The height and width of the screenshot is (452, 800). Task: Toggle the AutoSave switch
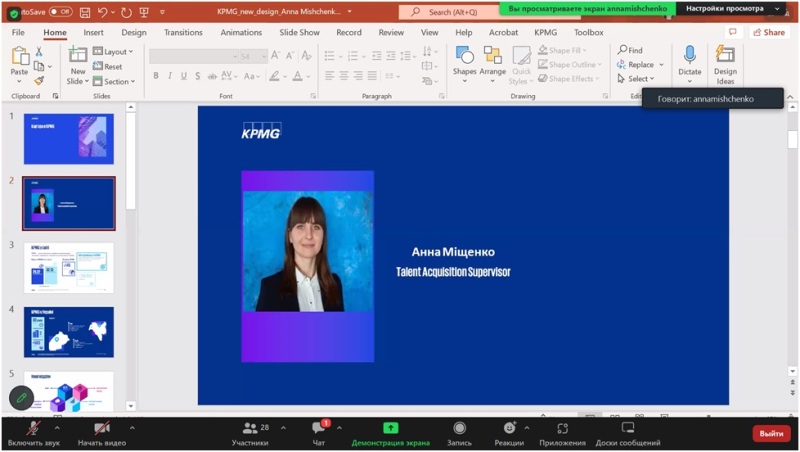point(60,12)
